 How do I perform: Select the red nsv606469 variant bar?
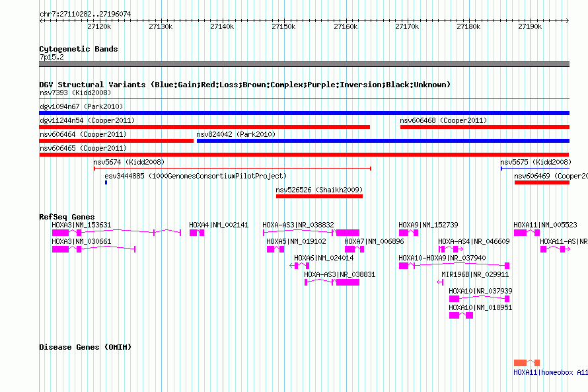pos(542,182)
